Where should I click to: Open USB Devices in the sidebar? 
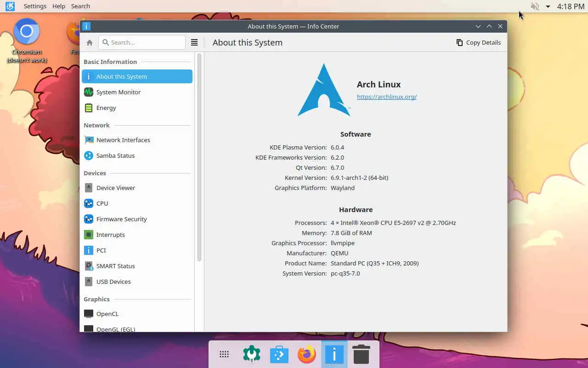[137, 282]
